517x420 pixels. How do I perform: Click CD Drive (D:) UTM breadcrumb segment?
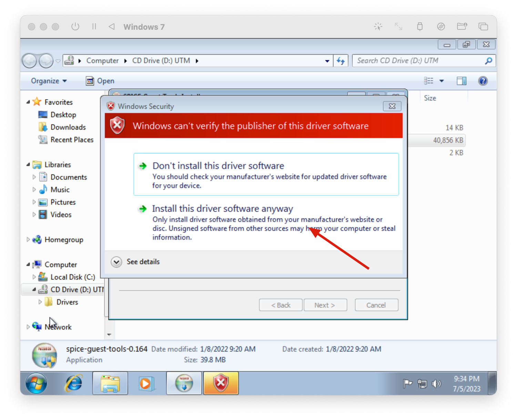tap(161, 61)
